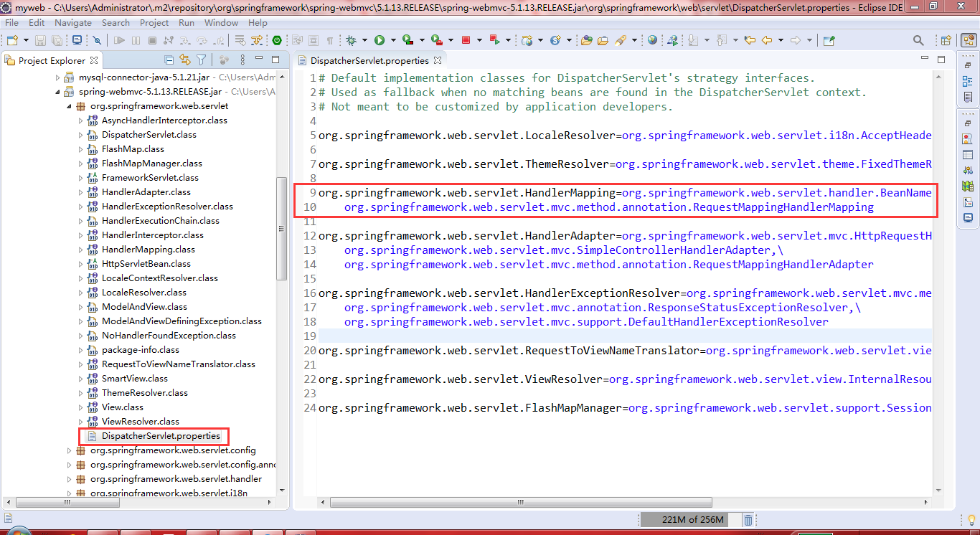Open a Terminal via monitor icon
The image size is (980, 535).
77,40
